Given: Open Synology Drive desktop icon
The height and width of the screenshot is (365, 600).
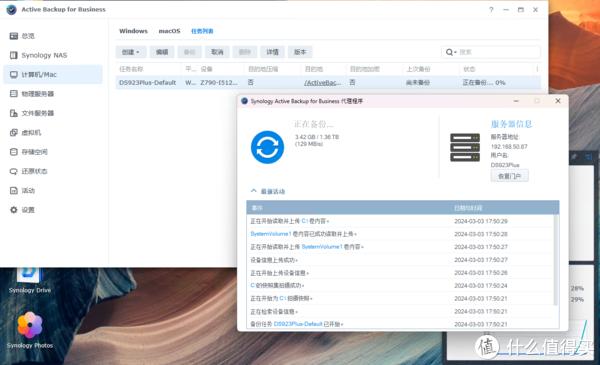Looking at the screenshot, I should coord(29,281).
